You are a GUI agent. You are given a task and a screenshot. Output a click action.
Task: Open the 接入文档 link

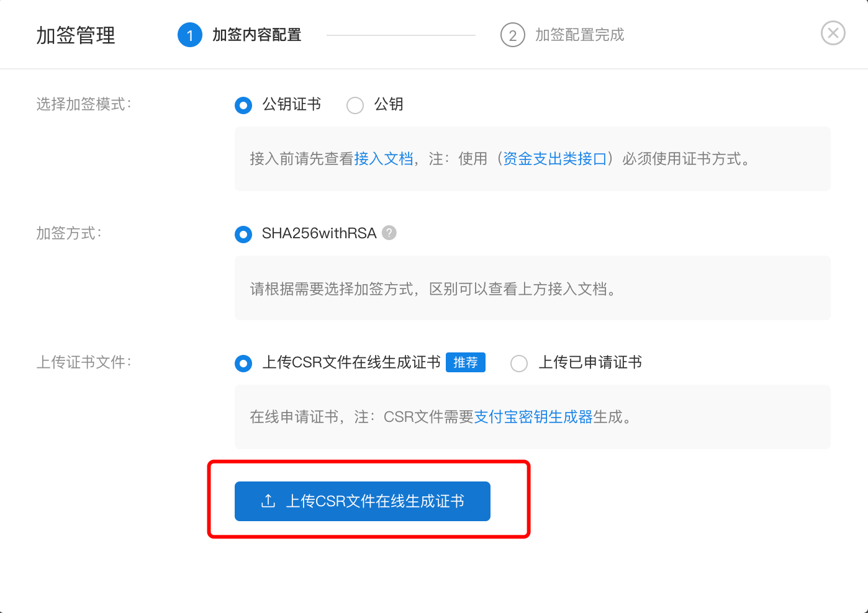pyautogui.click(x=384, y=159)
